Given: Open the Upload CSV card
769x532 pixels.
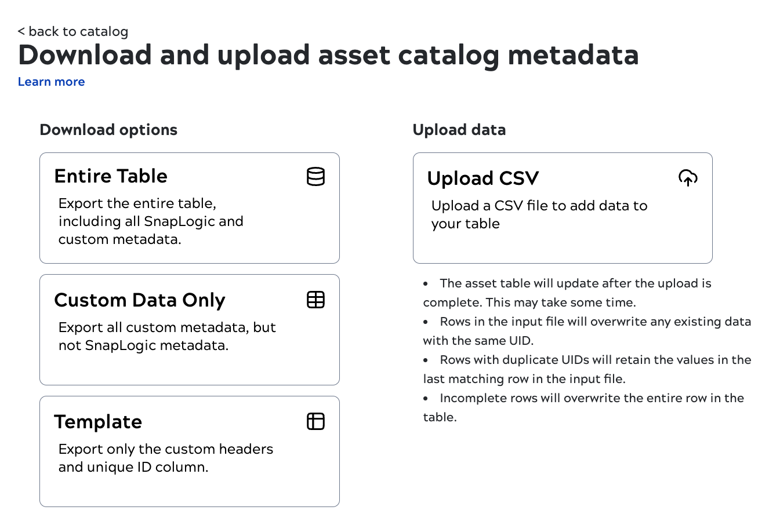Looking at the screenshot, I should tap(563, 207).
